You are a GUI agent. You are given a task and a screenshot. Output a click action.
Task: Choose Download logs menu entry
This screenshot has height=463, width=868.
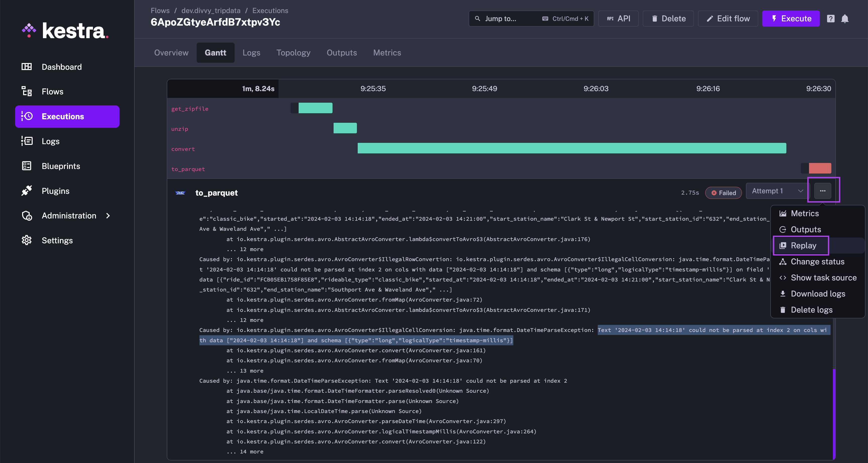[x=818, y=294]
